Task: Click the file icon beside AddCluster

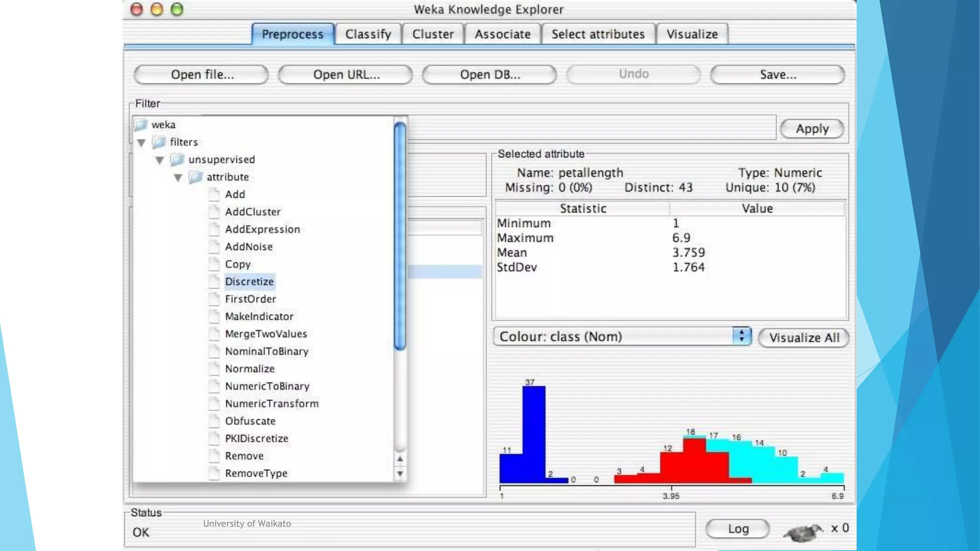Action: point(214,212)
